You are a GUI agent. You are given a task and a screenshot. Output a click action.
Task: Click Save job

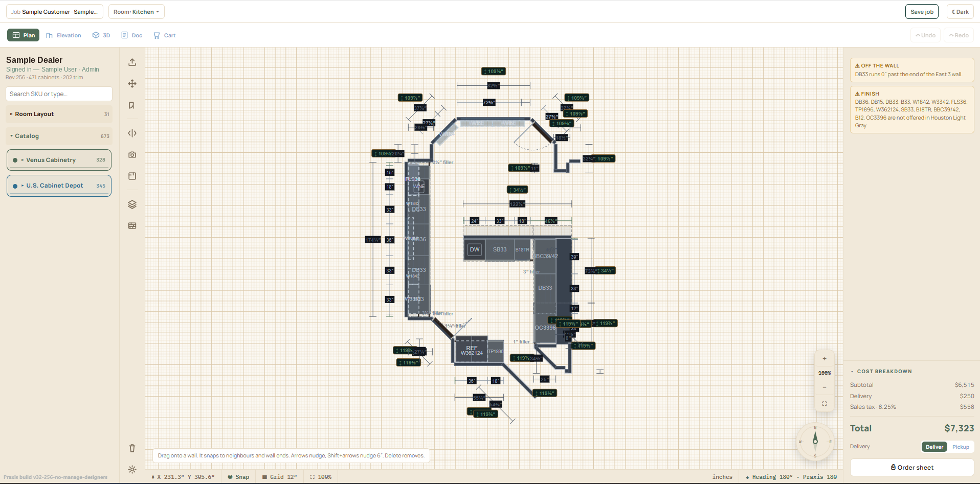click(922, 12)
